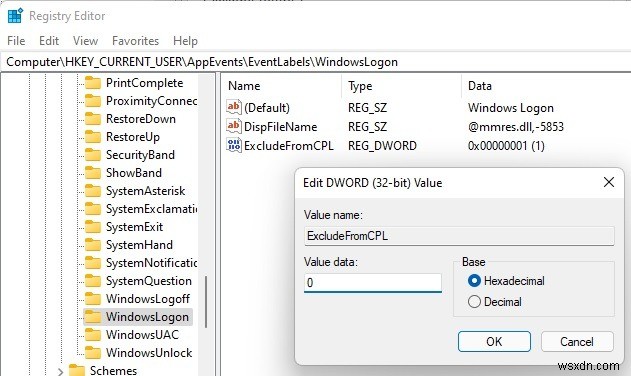Close the Edit DWORD dialog with X

[609, 182]
